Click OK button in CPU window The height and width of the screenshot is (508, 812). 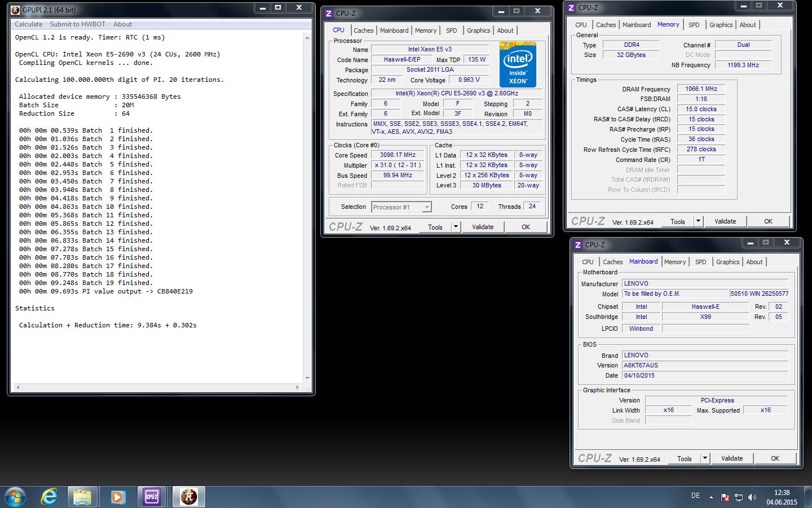click(x=526, y=227)
